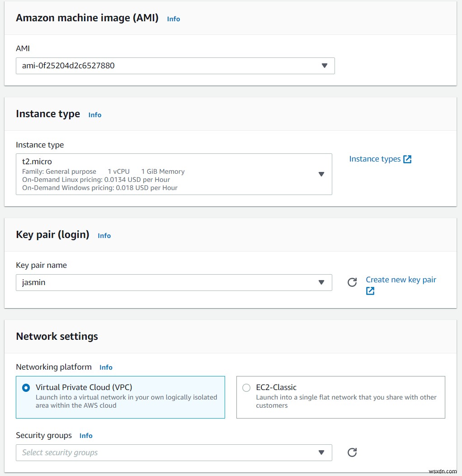Click Info next to Amazon machine image
Viewport: 462px width, 476px height.
(x=173, y=19)
